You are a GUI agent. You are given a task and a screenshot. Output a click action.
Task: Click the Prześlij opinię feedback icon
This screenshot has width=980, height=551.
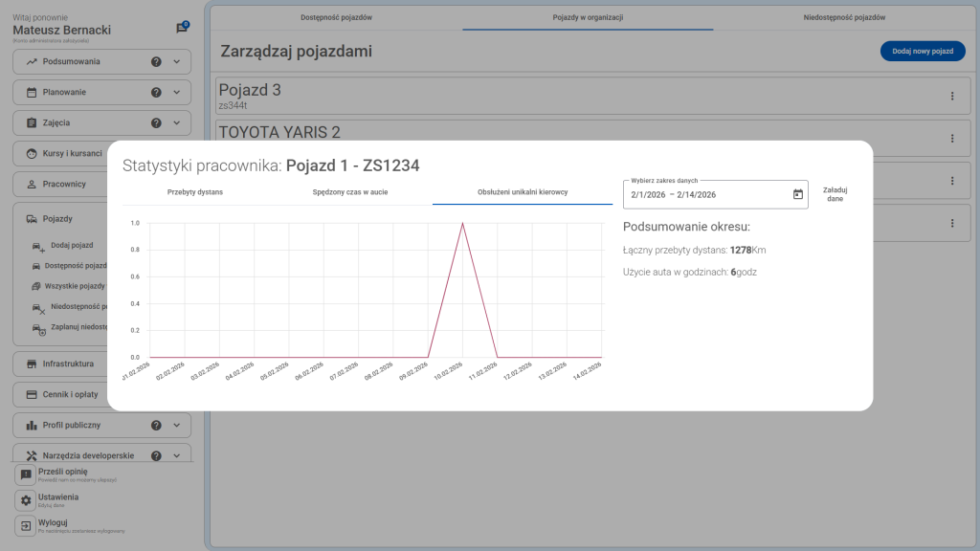point(27,474)
